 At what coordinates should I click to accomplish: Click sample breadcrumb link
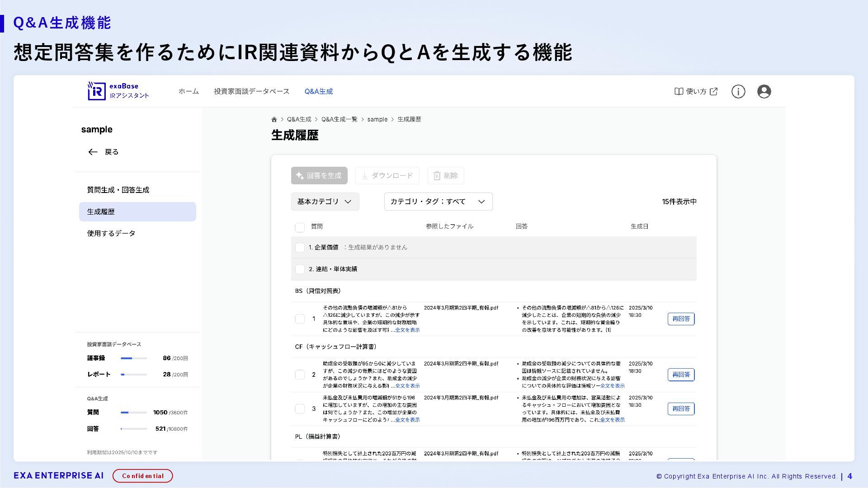377,119
